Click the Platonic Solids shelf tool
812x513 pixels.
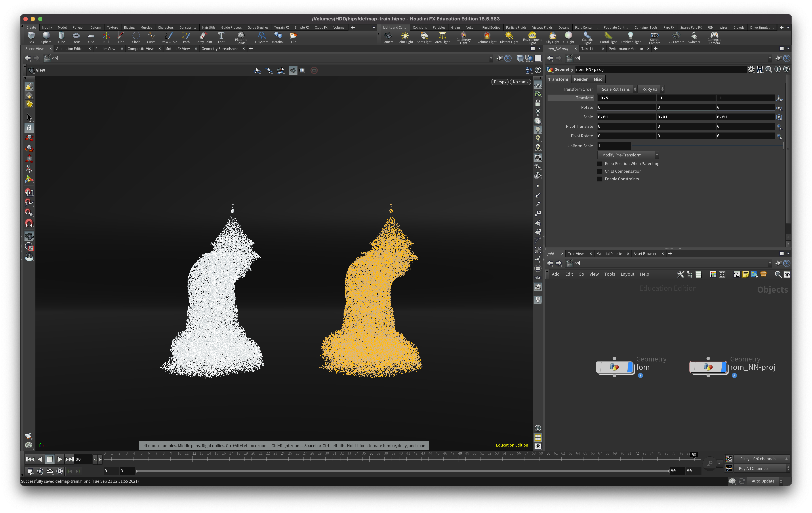point(241,37)
